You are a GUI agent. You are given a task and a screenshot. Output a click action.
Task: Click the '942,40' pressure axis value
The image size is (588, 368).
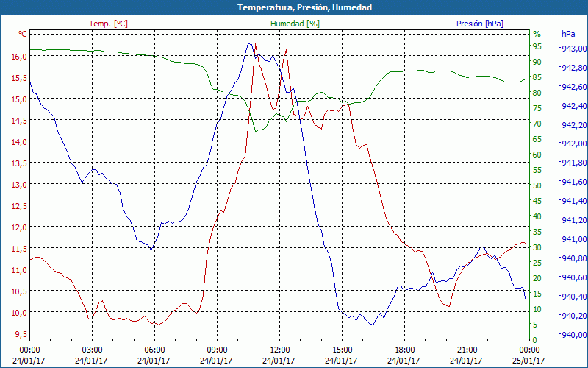tap(574, 106)
